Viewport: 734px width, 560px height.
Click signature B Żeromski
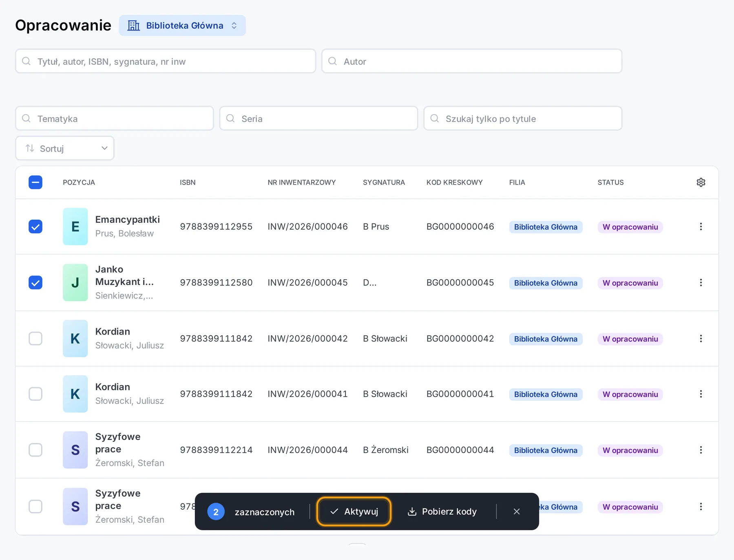(386, 450)
